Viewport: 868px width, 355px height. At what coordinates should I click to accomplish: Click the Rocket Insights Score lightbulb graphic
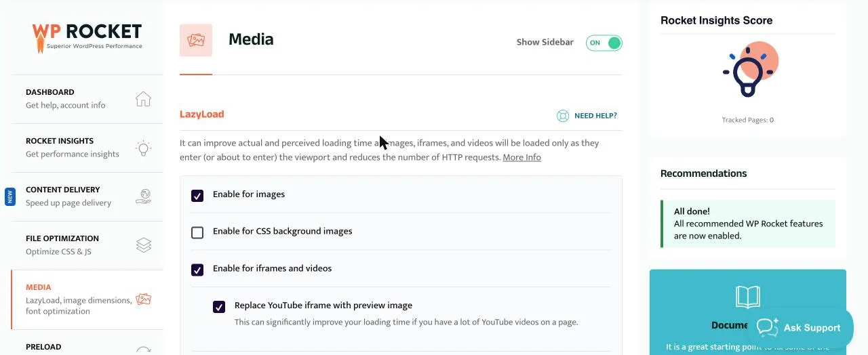point(749,69)
